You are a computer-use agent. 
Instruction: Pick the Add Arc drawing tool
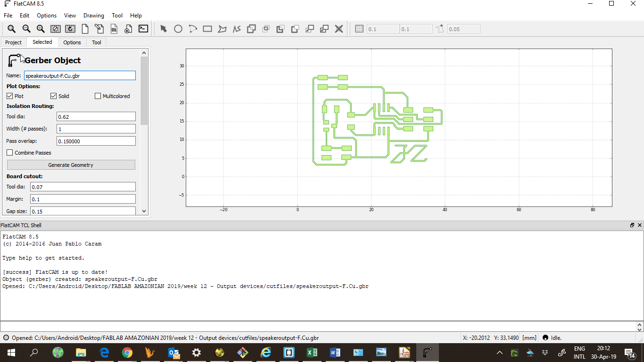pyautogui.click(x=193, y=29)
